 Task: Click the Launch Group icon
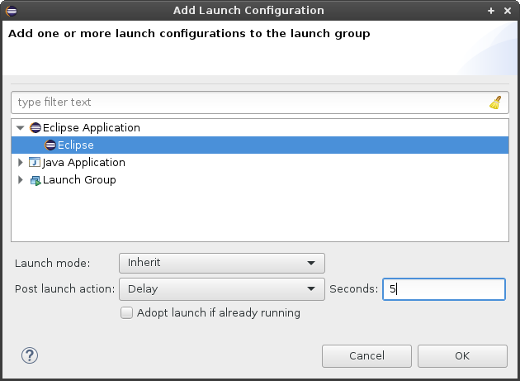pyautogui.click(x=35, y=180)
